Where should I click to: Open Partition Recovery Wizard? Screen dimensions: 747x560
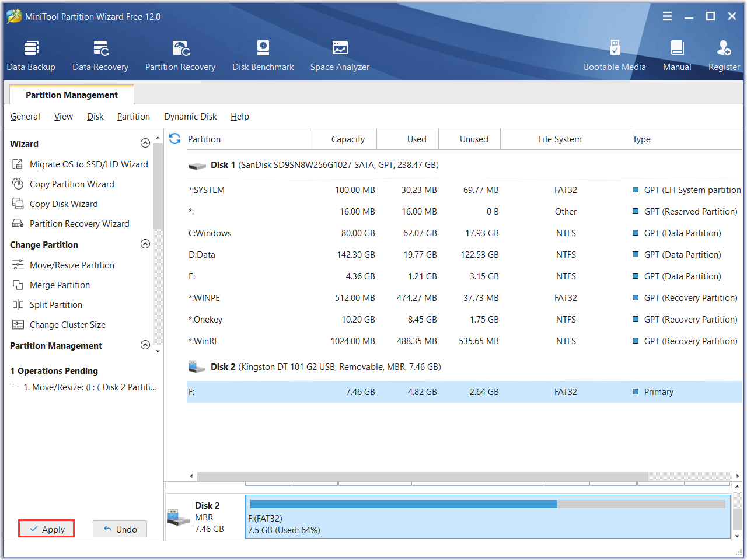point(71,224)
